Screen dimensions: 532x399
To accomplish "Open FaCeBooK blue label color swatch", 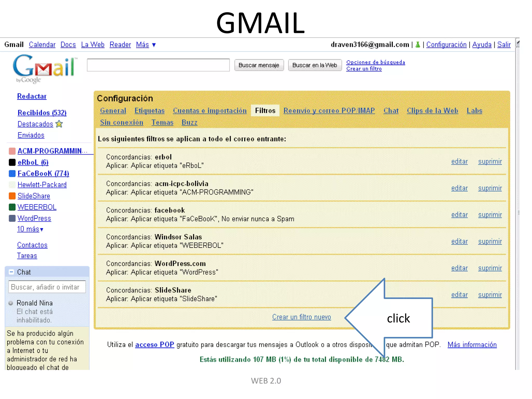I will tap(12, 174).
